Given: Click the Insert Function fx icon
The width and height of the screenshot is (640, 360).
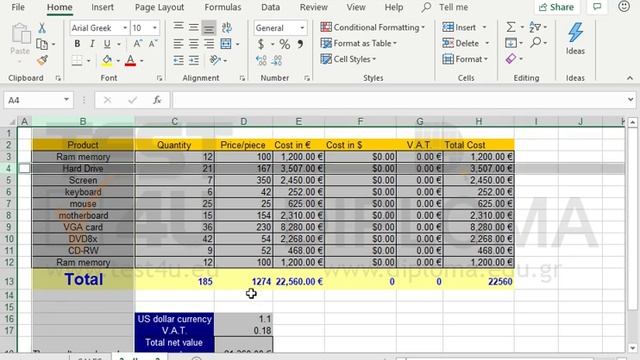Looking at the screenshot, I should (157, 100).
